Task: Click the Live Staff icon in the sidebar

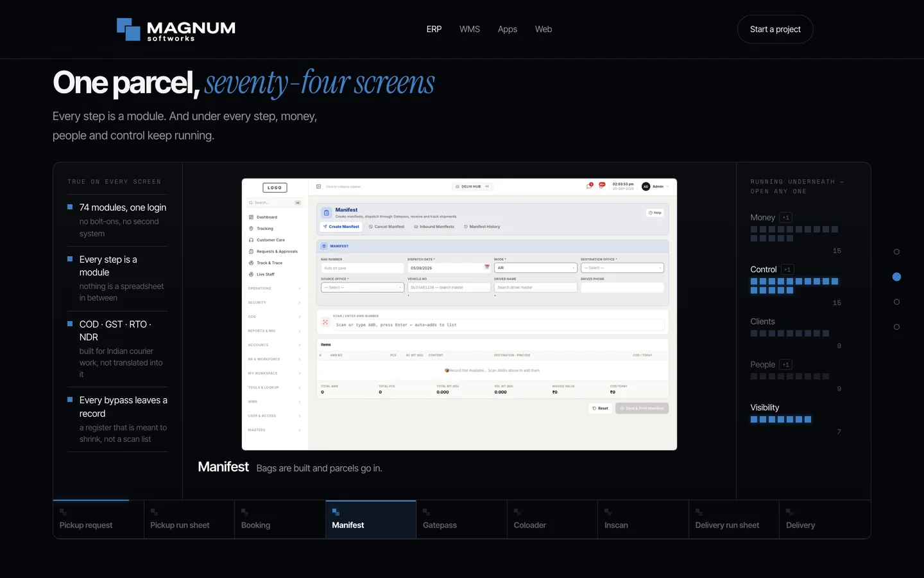Action: click(251, 274)
